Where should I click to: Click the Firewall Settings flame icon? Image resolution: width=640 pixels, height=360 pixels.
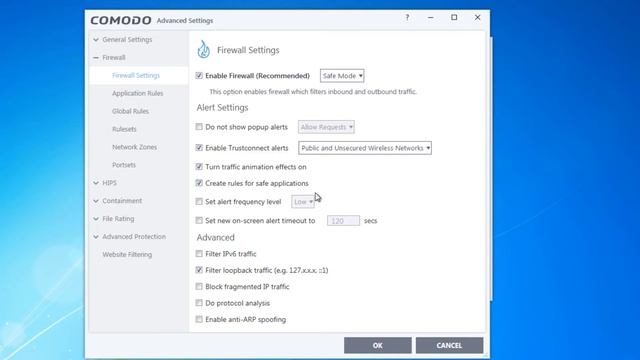203,50
